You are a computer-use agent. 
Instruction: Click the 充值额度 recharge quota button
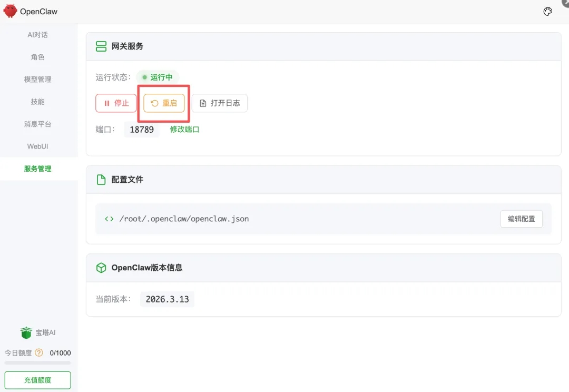(x=37, y=380)
